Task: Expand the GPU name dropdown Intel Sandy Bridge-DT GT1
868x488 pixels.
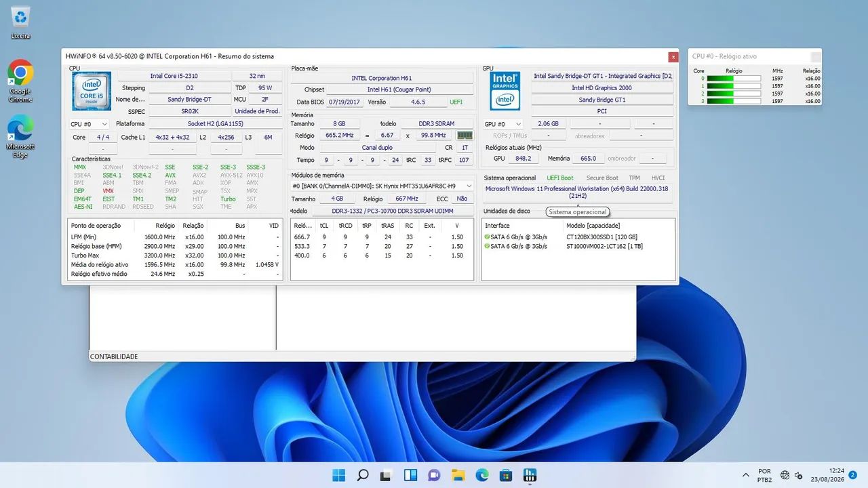Action: tap(602, 76)
